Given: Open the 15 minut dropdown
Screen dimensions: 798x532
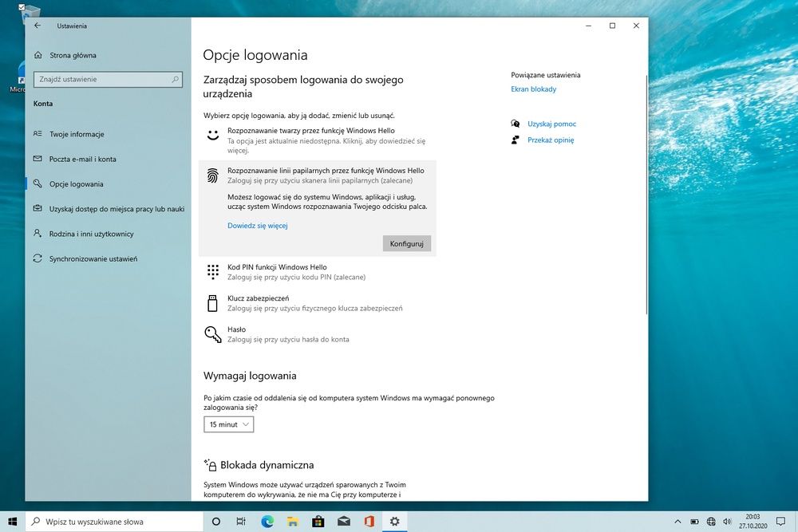Looking at the screenshot, I should tap(228, 424).
